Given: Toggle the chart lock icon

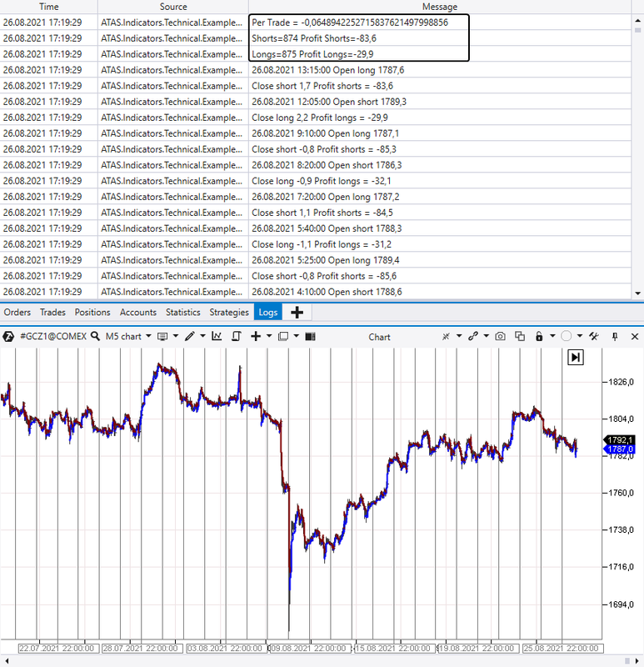Looking at the screenshot, I should point(539,337).
